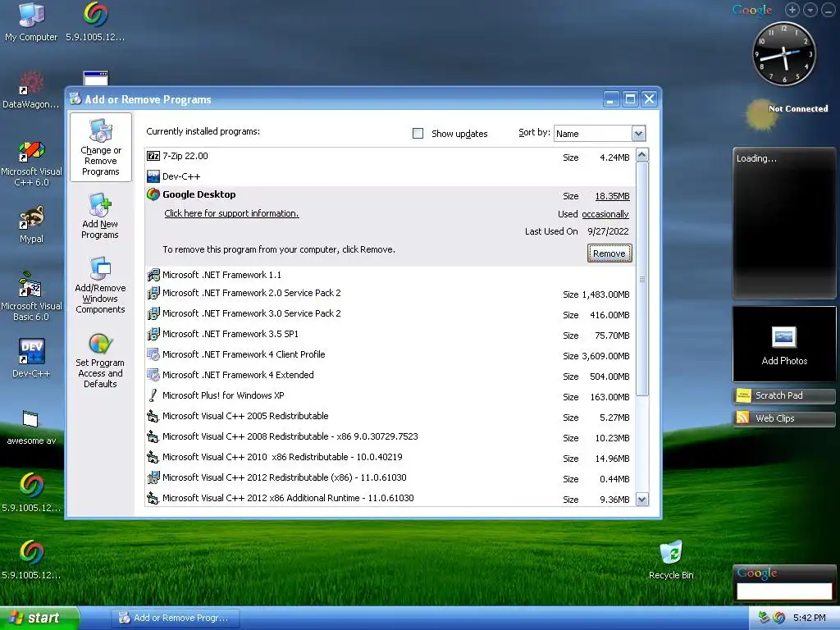
Task: Select Microsoft .NET Framework 4 Extended row
Action: (x=390, y=376)
